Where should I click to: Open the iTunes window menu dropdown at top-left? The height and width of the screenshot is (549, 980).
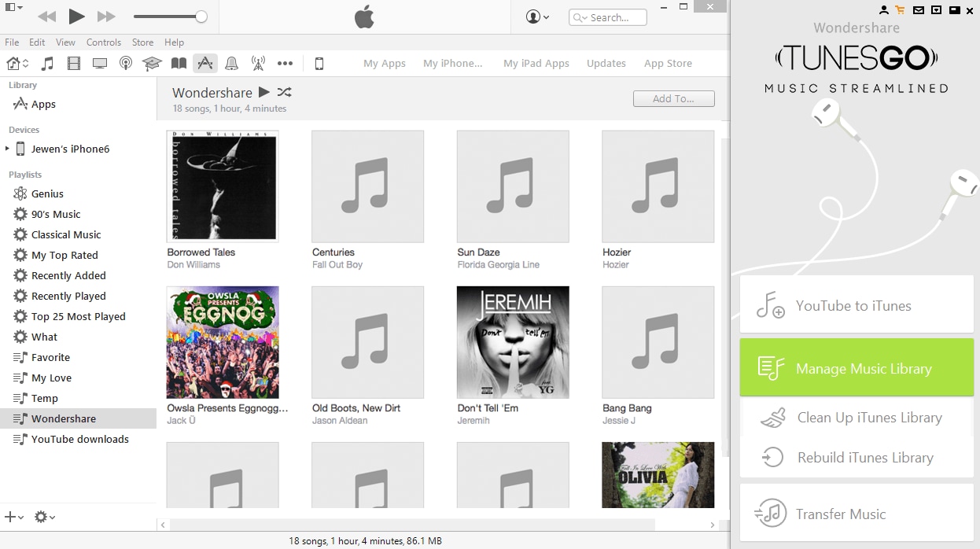13,8
